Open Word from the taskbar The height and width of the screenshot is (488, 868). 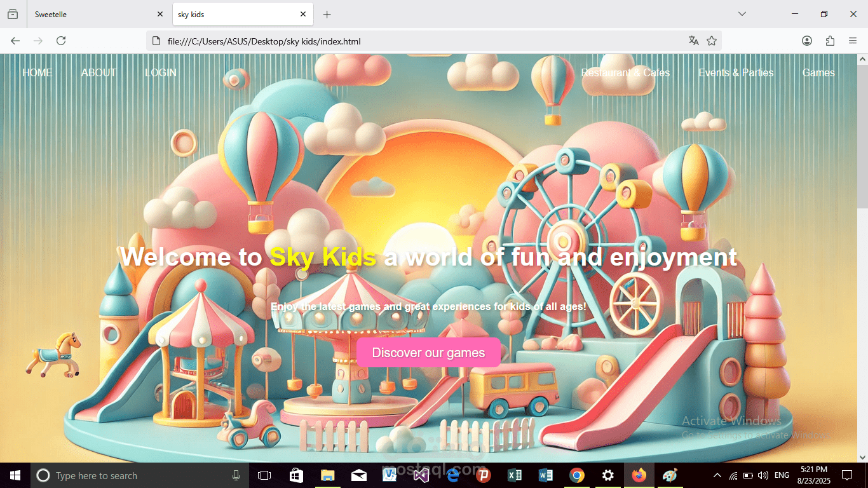point(546,475)
